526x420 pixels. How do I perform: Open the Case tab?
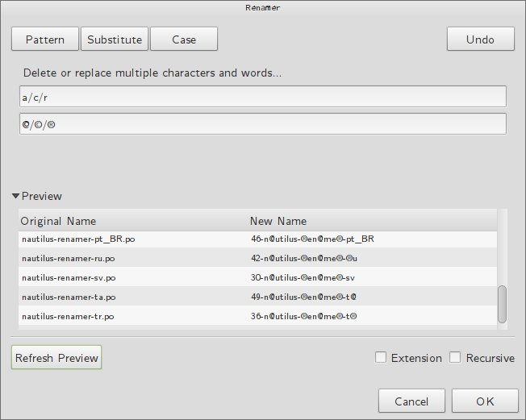pyautogui.click(x=184, y=40)
